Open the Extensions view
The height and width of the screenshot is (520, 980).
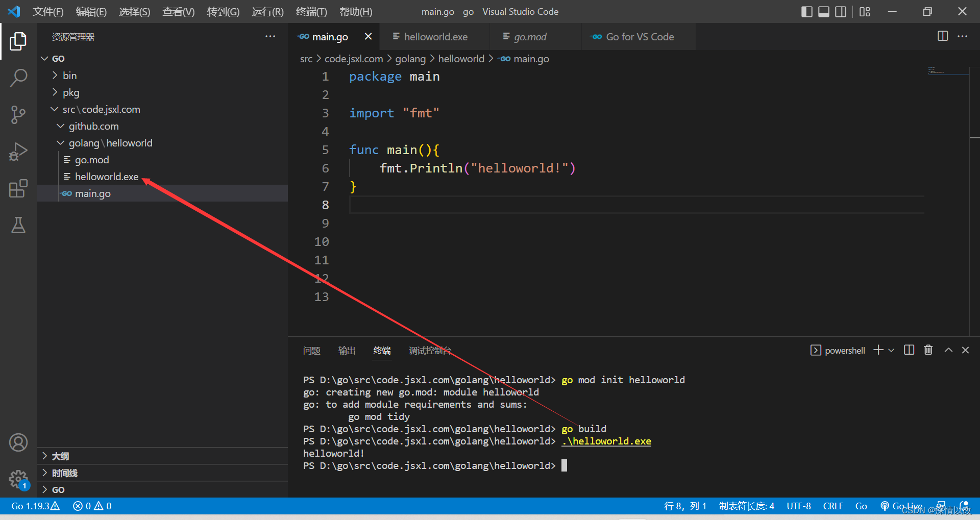coord(18,188)
